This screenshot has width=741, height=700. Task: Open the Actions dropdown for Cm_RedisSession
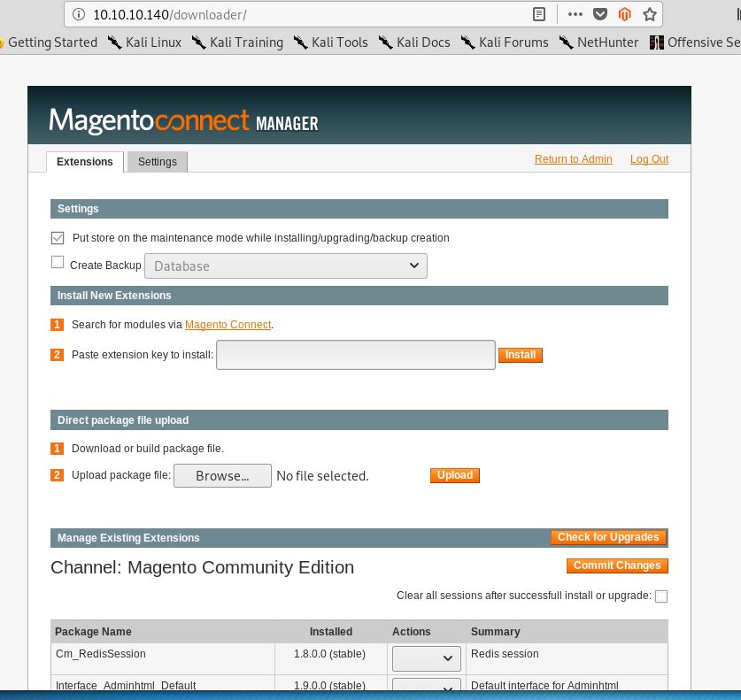(x=426, y=658)
